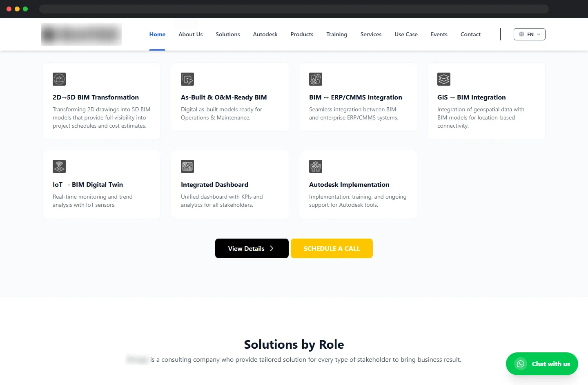Viewport: 588px width, 385px height.
Task: Click the As-Built & O&M-Ready BIM icon
Action: 187,79
